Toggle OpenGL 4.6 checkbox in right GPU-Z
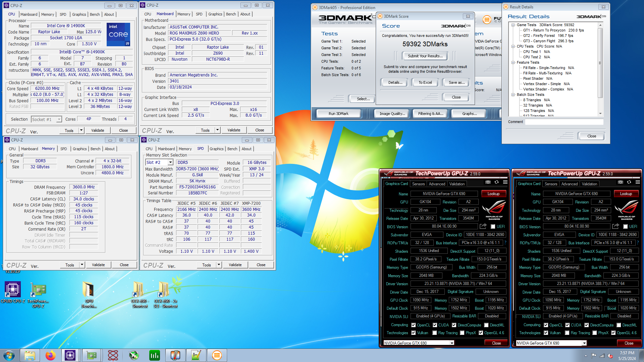Screen dimensions: 644x362 [613, 333]
